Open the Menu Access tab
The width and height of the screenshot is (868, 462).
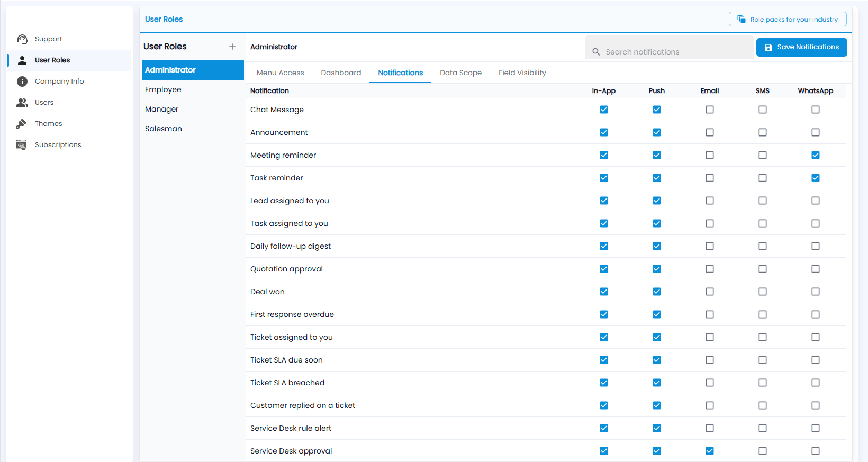[x=281, y=73]
